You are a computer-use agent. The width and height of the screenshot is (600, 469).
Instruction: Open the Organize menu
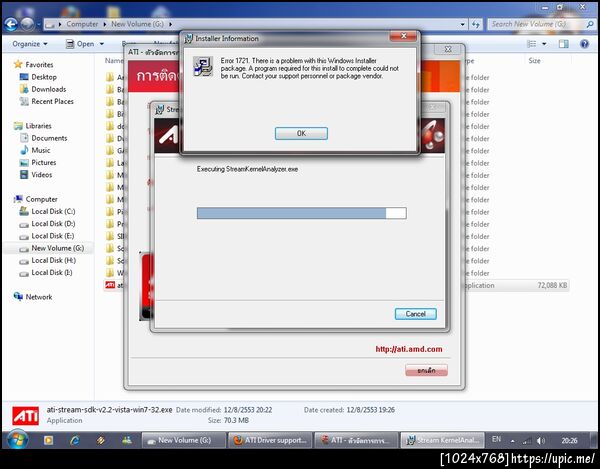pyautogui.click(x=30, y=44)
